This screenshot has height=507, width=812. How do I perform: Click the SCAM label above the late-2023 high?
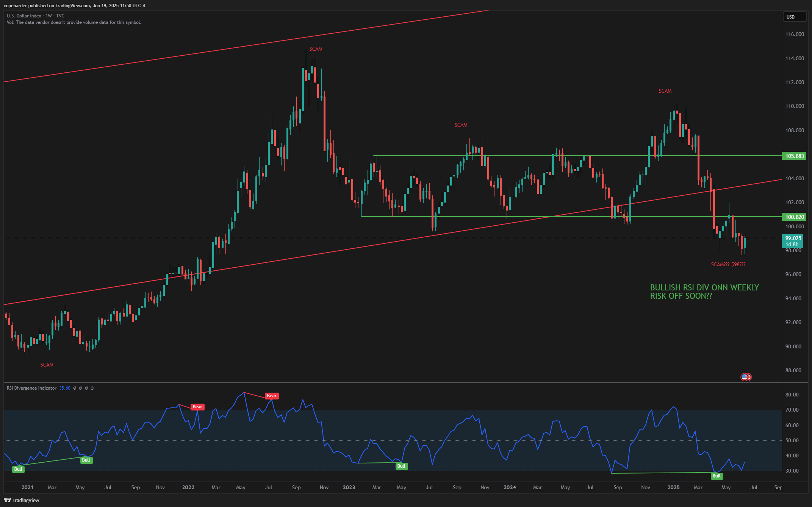tap(461, 125)
